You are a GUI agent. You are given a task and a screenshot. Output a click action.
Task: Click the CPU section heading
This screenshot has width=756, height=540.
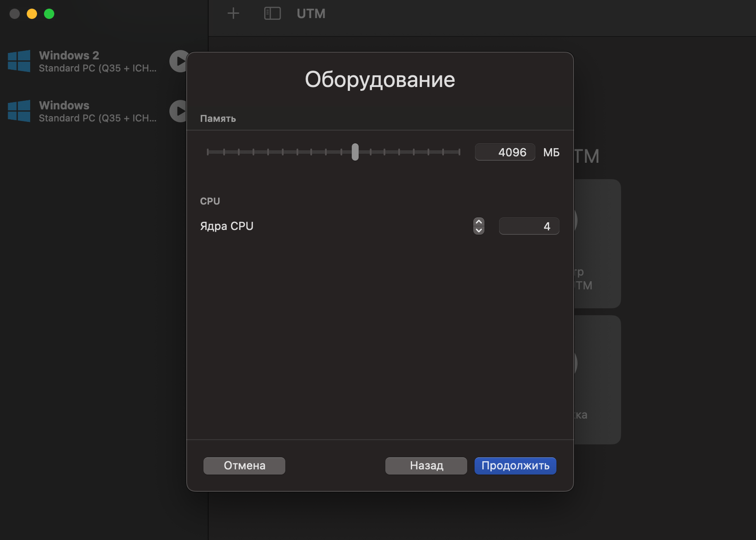210,201
